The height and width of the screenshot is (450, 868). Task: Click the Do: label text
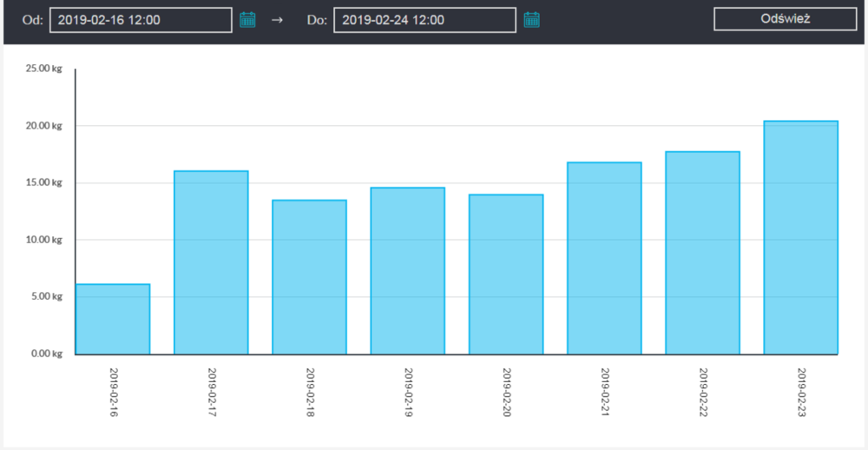tap(317, 21)
